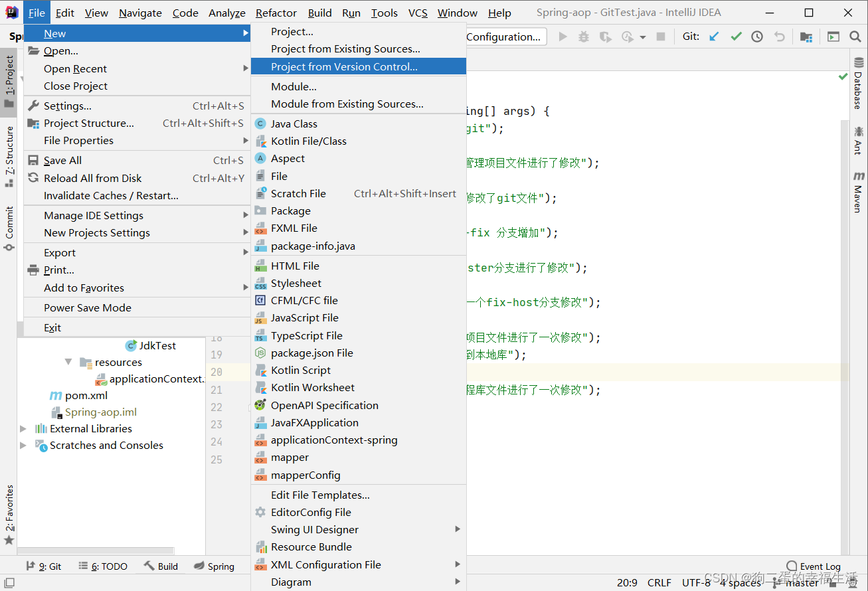Expand the Open Recent submenu
This screenshot has width=868, height=591.
click(137, 68)
